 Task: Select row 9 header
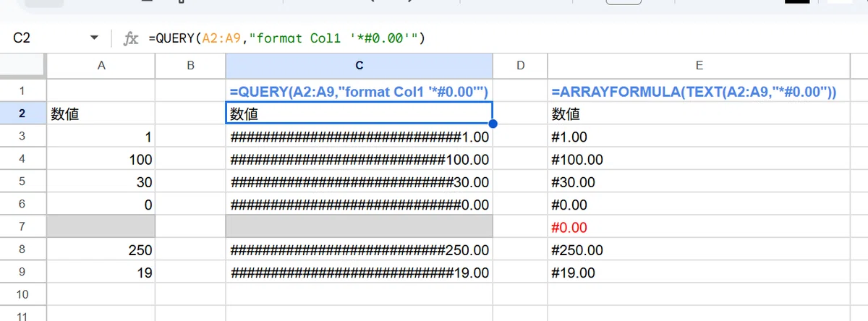(x=22, y=273)
